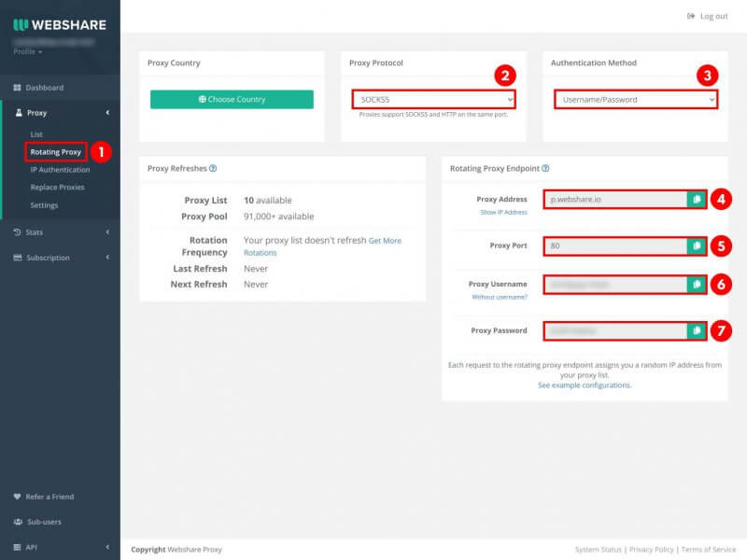Open Sub-users page

pyautogui.click(x=44, y=522)
